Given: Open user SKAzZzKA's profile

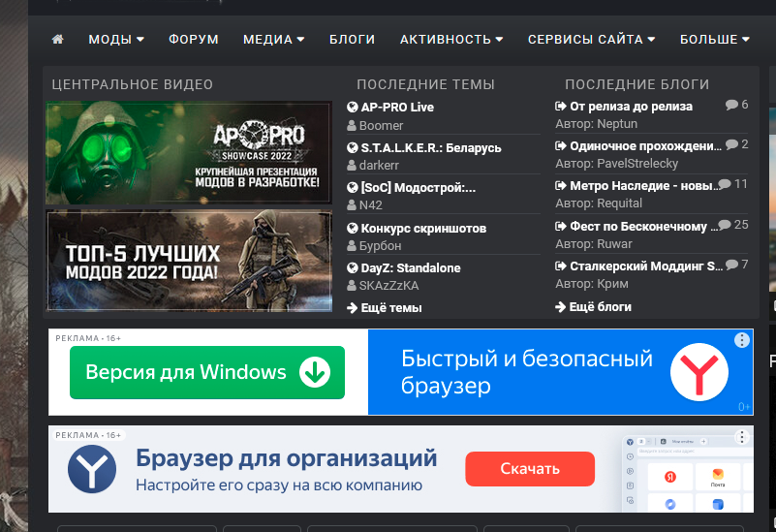Looking at the screenshot, I should coord(389,286).
